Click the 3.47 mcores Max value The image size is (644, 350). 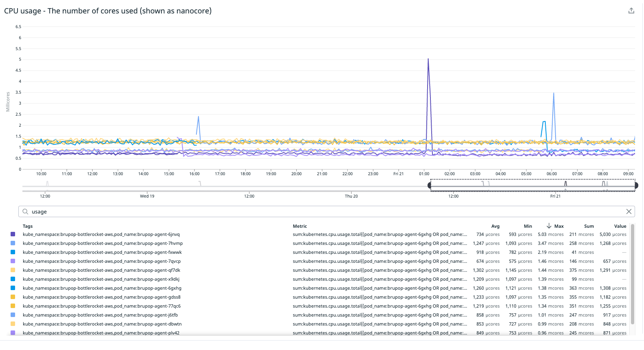pos(551,243)
